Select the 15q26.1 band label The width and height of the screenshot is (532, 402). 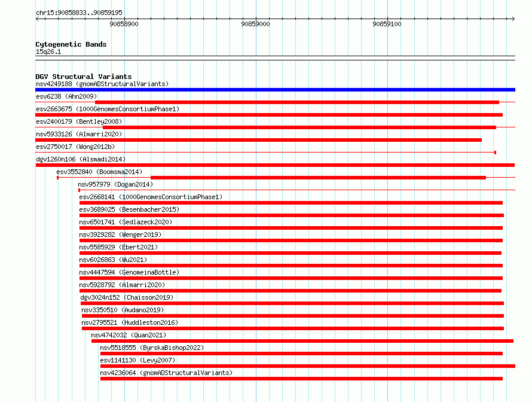click(x=48, y=51)
